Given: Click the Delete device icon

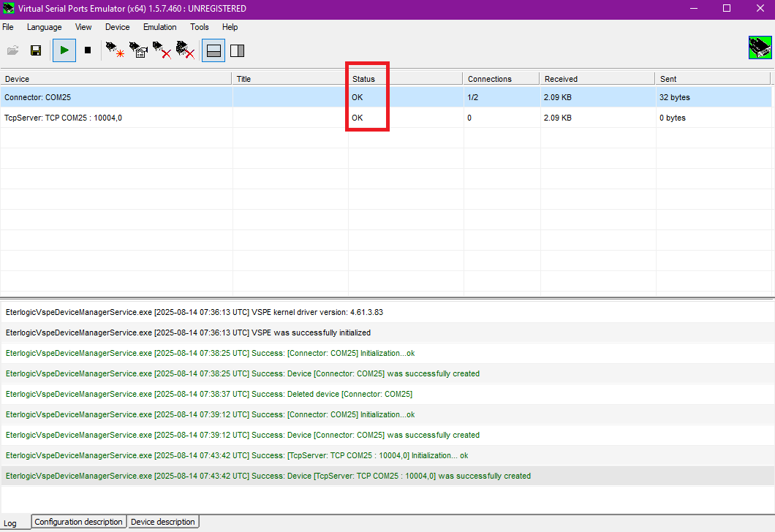Looking at the screenshot, I should tap(162, 50).
